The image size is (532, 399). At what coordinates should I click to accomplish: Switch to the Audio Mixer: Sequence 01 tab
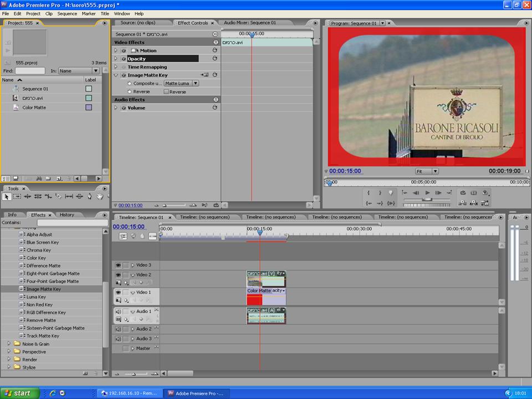coord(249,23)
